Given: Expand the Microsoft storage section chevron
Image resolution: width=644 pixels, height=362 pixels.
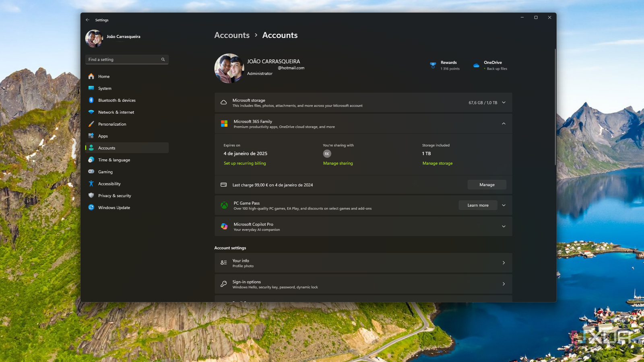Looking at the screenshot, I should (x=504, y=103).
